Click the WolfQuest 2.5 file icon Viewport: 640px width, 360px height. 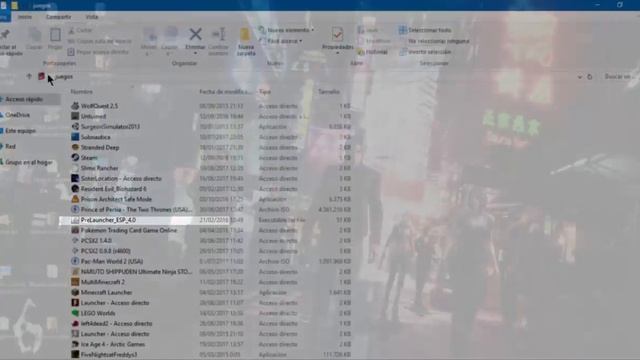(x=75, y=106)
